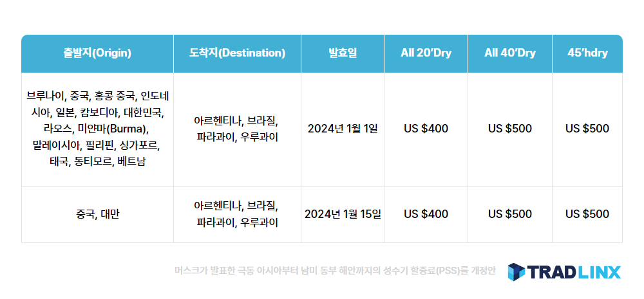This screenshot has width=644, height=299.
Task: Click the 머스크 PSS caption text
Action: point(335,271)
